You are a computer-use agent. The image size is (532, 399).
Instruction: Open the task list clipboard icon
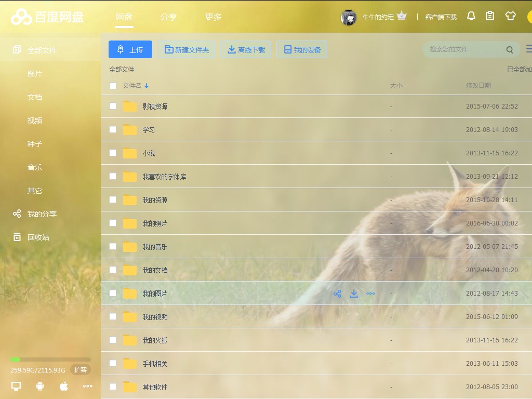(x=490, y=16)
